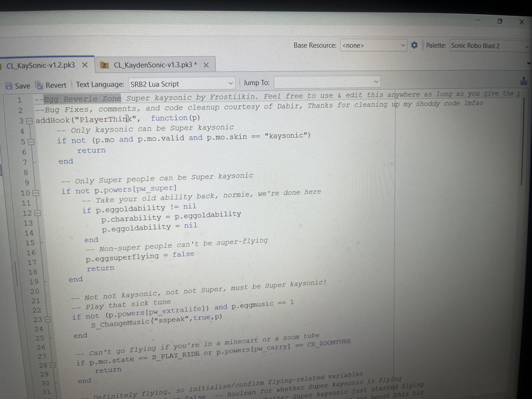Click the archive icon on CL_KaydenSonic tab
Viewport: 532px width, 399px height.
[104, 65]
